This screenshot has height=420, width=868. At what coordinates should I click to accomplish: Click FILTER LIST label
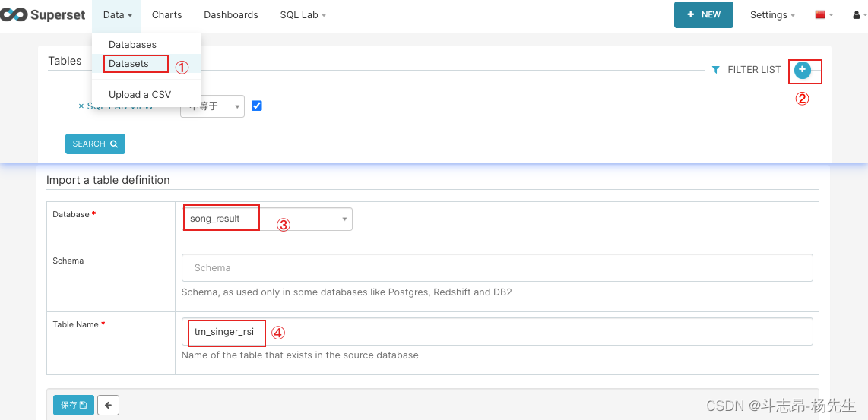[754, 70]
